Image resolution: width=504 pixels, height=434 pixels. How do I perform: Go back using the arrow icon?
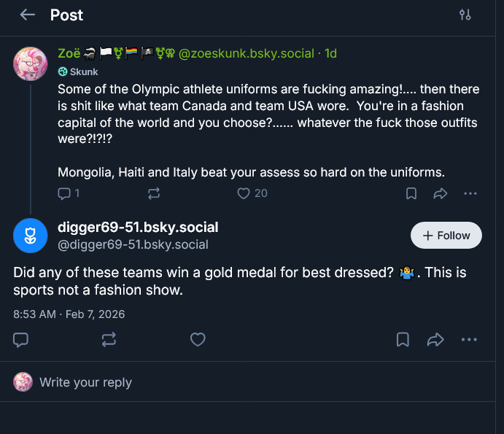click(x=28, y=15)
